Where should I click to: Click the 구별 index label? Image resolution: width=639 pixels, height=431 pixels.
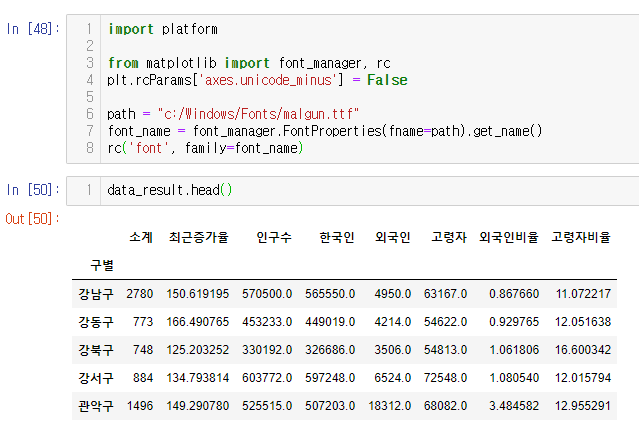pyautogui.click(x=101, y=265)
